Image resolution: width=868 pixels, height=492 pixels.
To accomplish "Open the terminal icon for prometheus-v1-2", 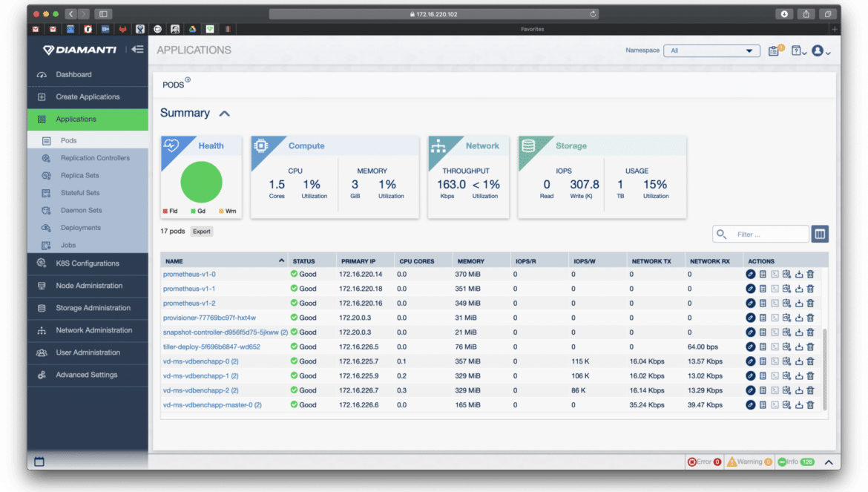I will click(x=775, y=304).
